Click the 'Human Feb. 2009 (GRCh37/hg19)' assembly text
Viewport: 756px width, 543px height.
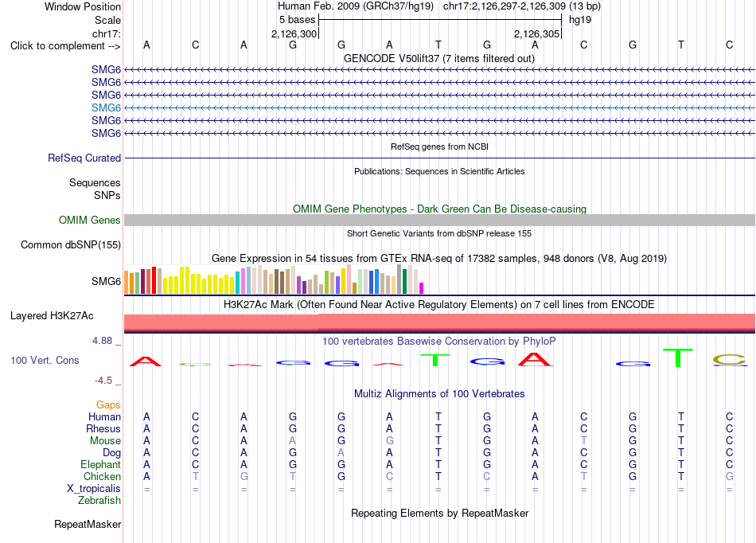click(x=356, y=6)
